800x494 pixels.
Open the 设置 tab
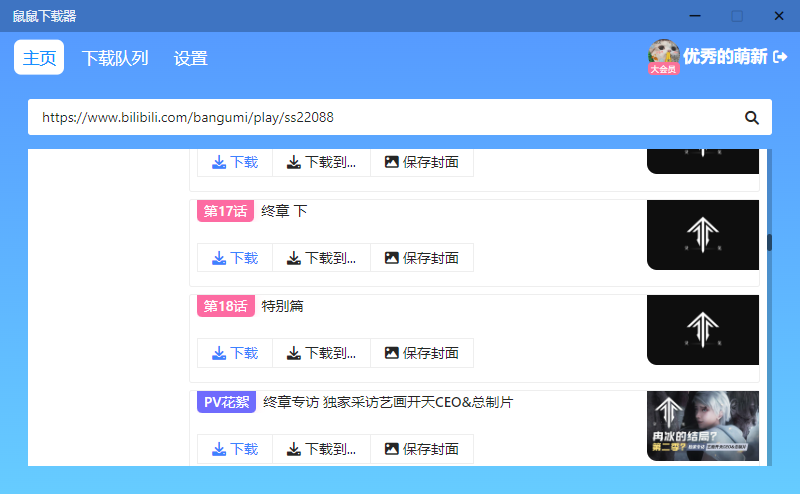coord(190,58)
